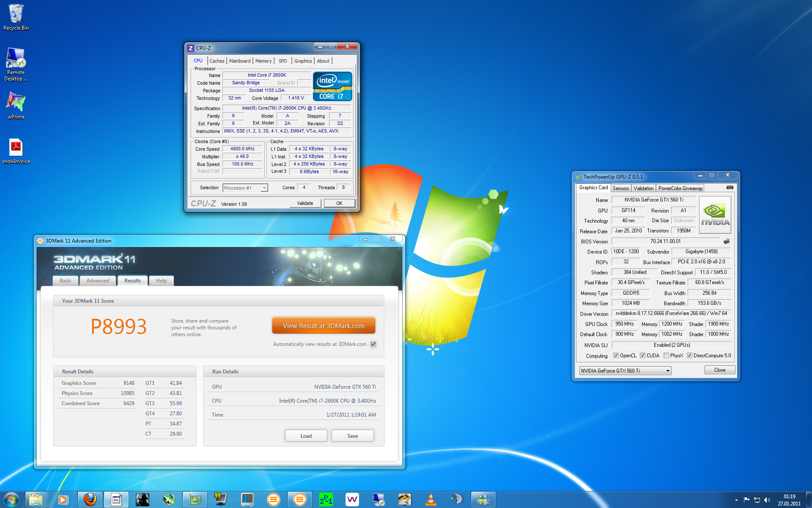Image resolution: width=812 pixels, height=508 pixels.
Task: Switch to the SPD tab in CPU-Z
Action: (x=283, y=61)
